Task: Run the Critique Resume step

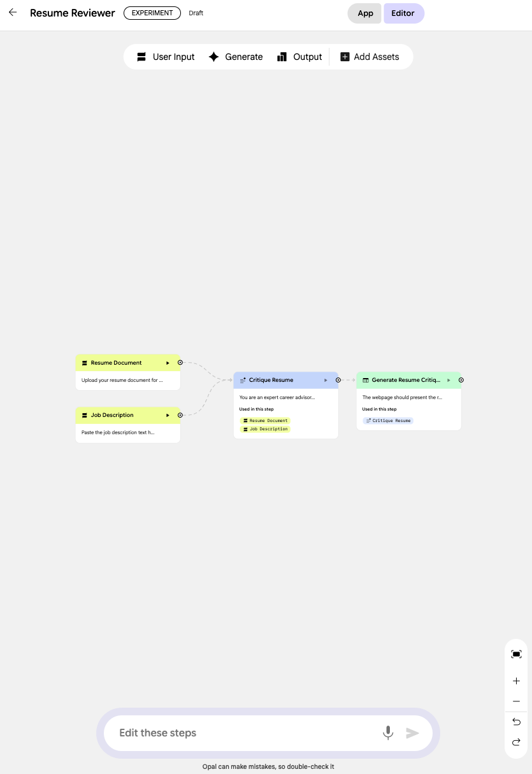Action: click(x=326, y=380)
